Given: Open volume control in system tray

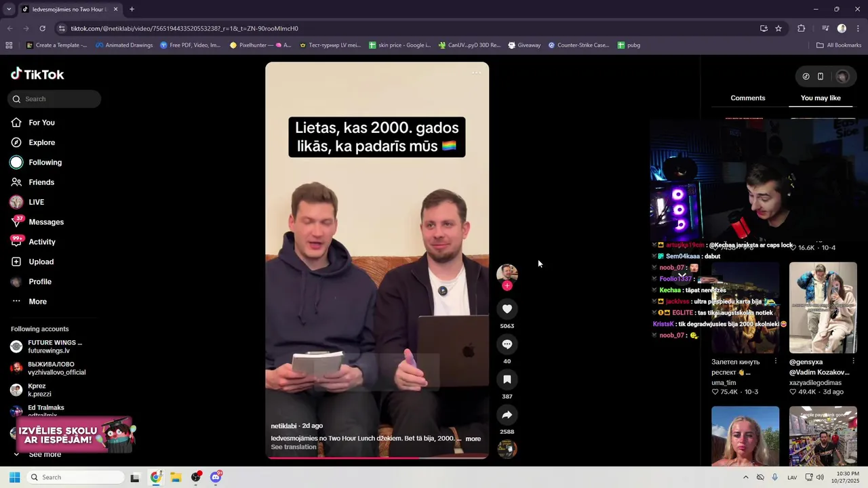Looking at the screenshot, I should pyautogui.click(x=820, y=477).
